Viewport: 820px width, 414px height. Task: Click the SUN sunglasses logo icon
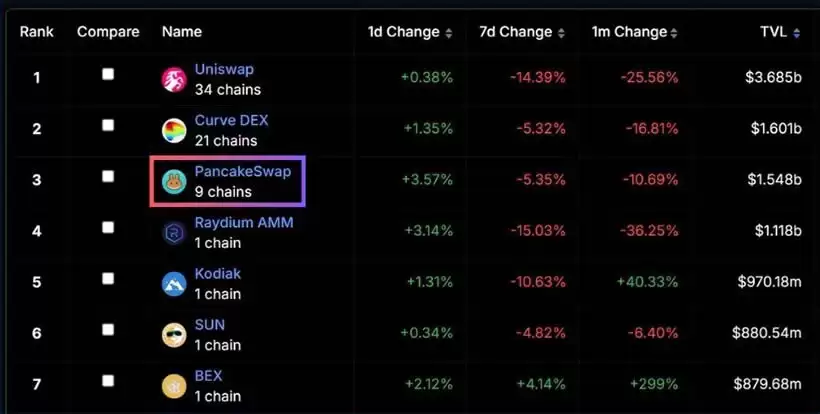[x=175, y=334]
